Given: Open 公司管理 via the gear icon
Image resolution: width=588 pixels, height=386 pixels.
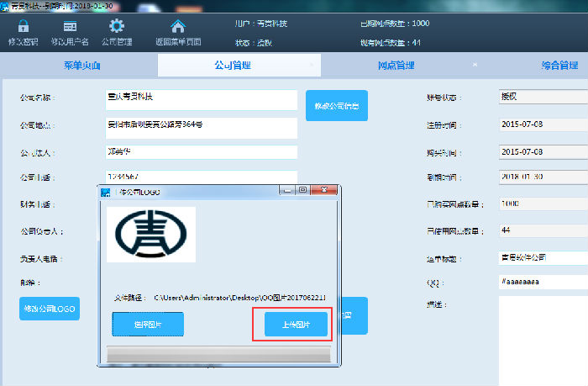Looking at the screenshot, I should point(117,26).
